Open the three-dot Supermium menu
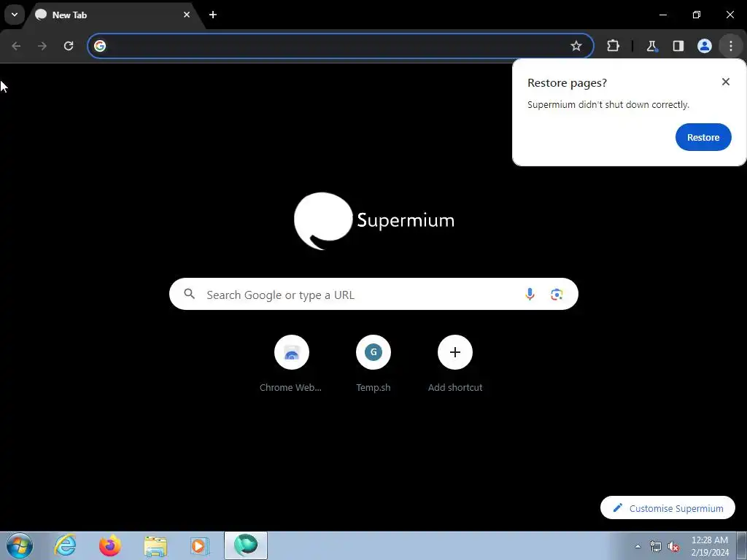The image size is (747, 560). 731,46
